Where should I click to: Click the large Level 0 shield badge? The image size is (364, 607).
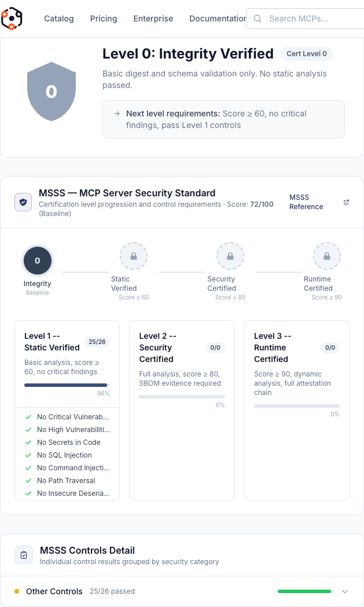[52, 92]
